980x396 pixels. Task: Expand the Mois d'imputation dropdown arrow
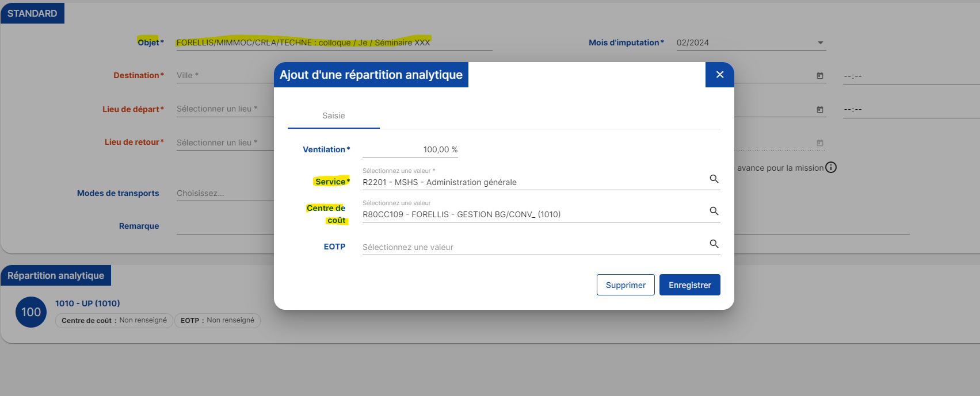(820, 43)
